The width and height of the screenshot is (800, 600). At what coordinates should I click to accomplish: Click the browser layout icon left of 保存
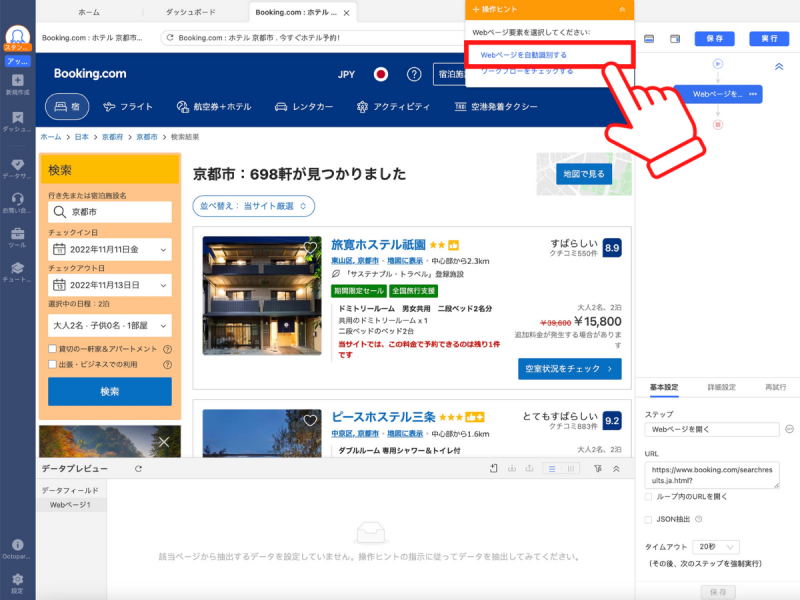click(649, 39)
